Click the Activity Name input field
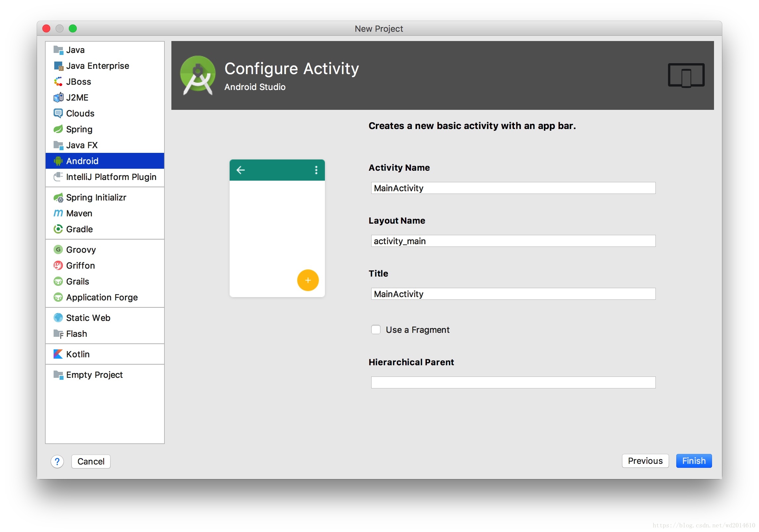This screenshot has height=532, width=759. 513,188
